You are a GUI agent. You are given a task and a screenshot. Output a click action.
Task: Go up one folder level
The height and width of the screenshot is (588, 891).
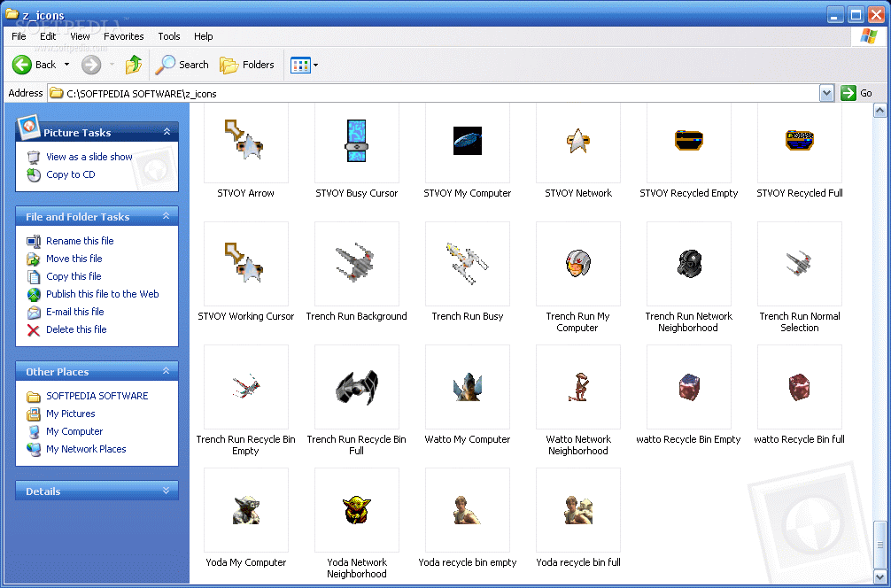[x=134, y=65]
